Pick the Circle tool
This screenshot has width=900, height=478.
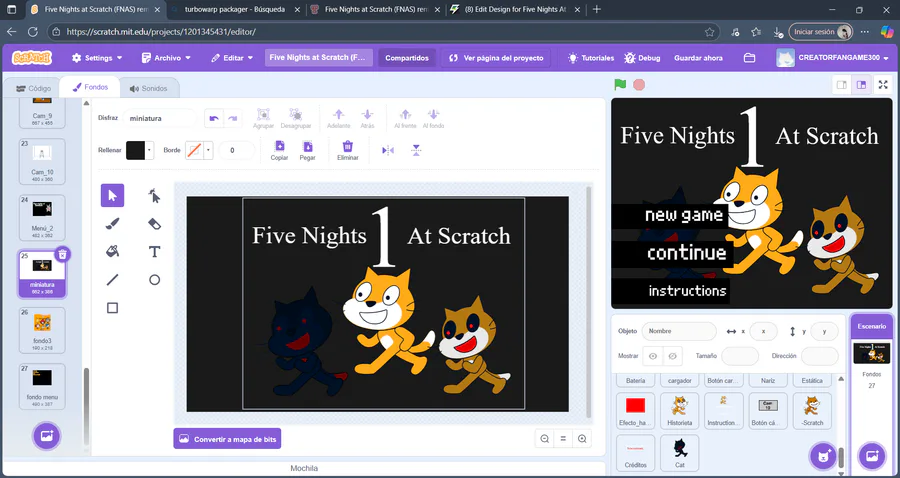154,279
